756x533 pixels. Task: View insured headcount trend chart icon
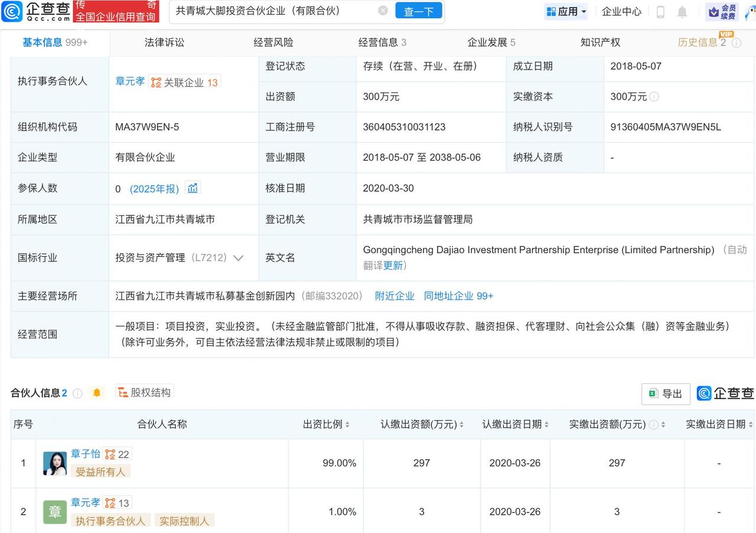coord(193,188)
